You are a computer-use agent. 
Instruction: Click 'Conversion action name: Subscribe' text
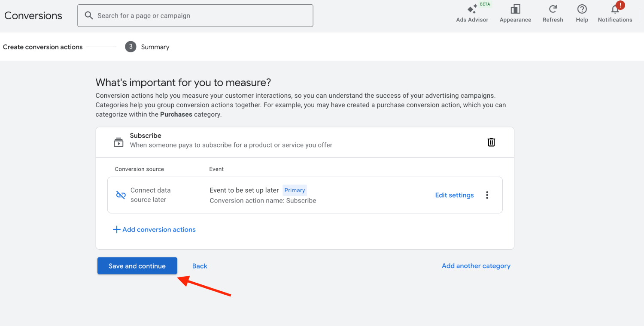click(x=263, y=200)
